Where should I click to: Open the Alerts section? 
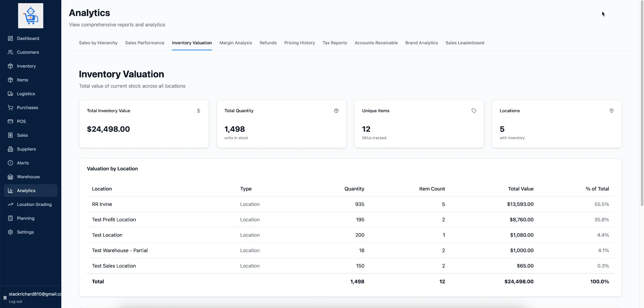[x=23, y=163]
